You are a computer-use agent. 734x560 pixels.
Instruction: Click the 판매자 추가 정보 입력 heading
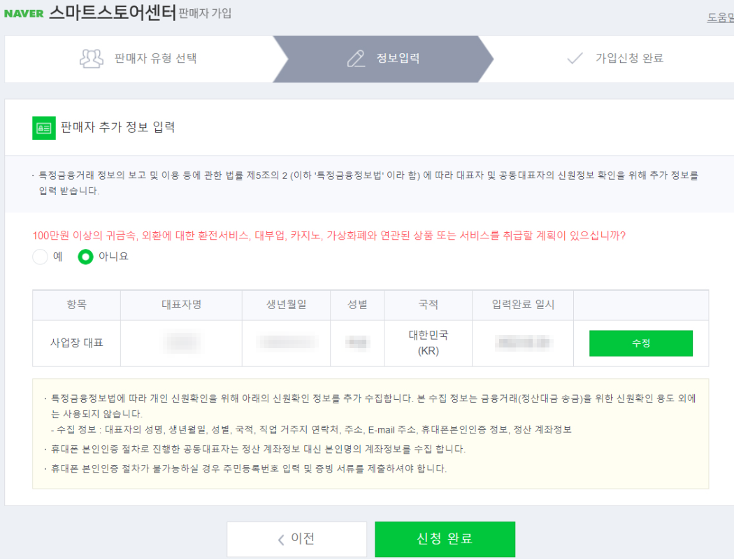117,127
